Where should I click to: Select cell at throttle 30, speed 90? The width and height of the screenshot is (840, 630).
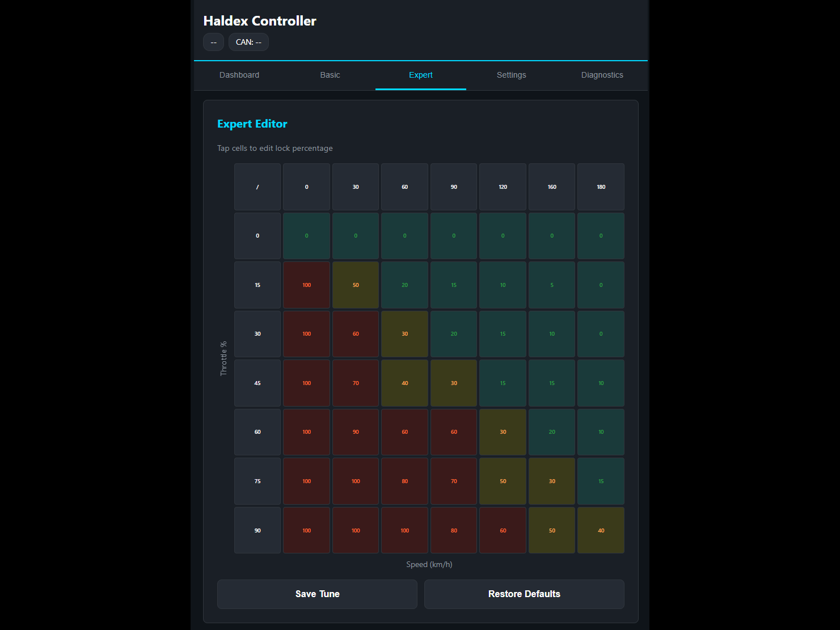coord(454,334)
